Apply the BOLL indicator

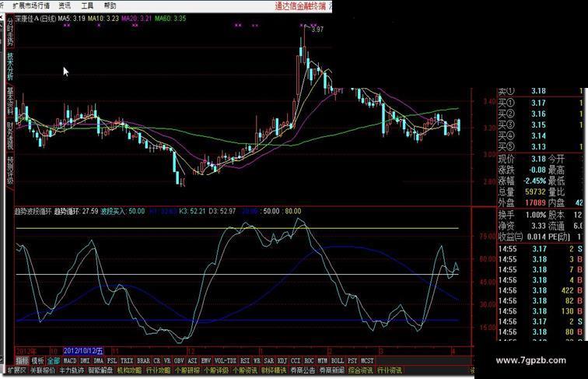click(338, 360)
